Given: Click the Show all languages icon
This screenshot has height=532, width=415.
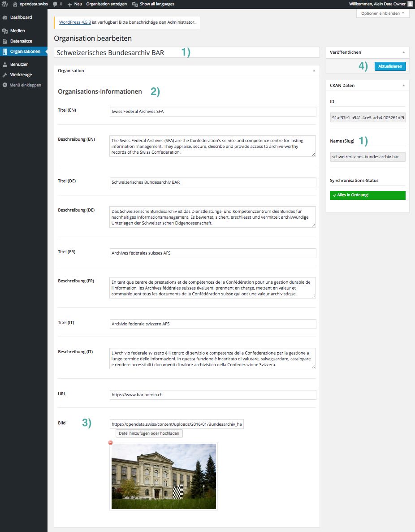Looking at the screenshot, I should pos(135,4).
